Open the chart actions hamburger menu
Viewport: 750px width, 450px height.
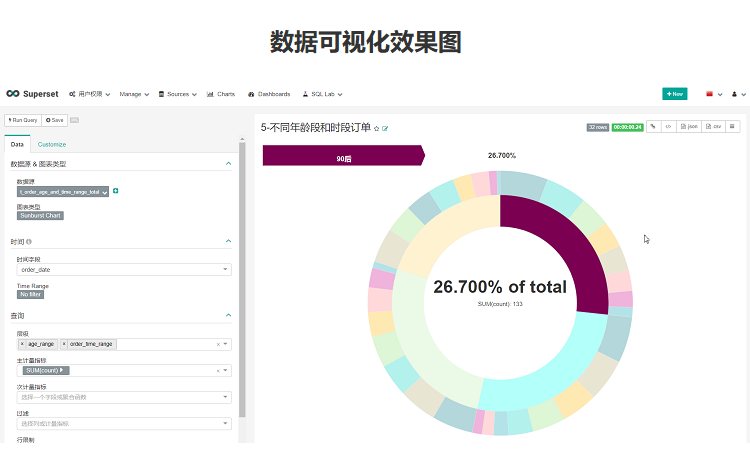[x=732, y=127]
